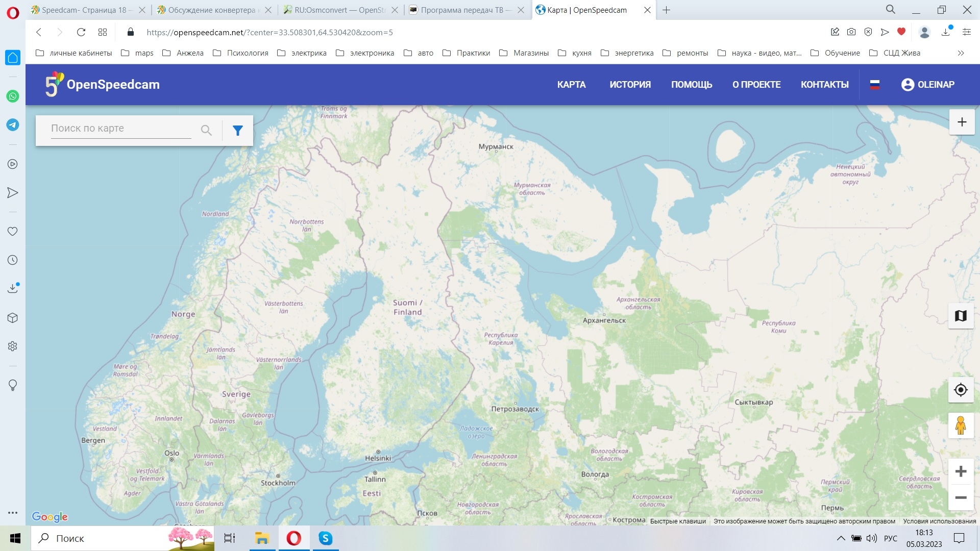Open the map filter funnel icon
Screen dimensions: 980x551
[x=237, y=131]
